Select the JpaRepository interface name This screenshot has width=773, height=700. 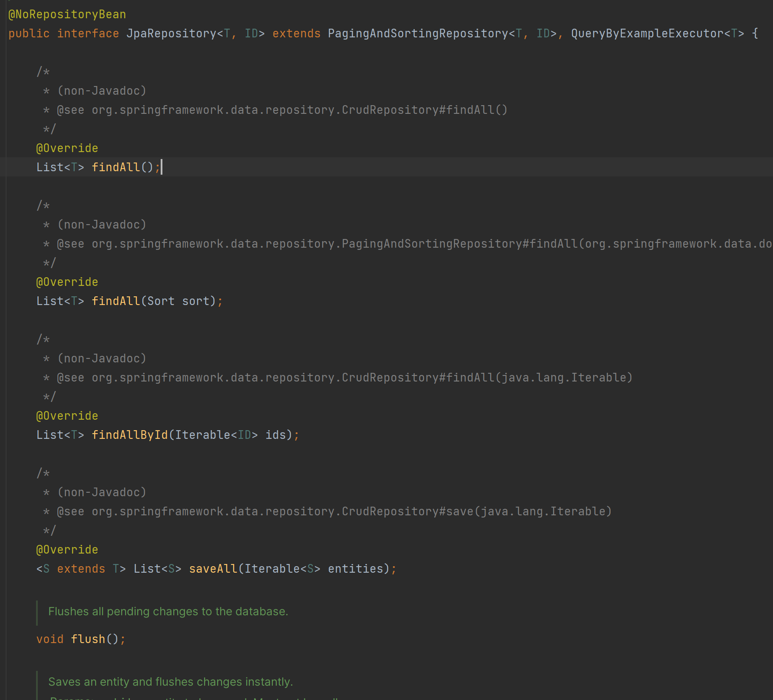pyautogui.click(x=171, y=33)
